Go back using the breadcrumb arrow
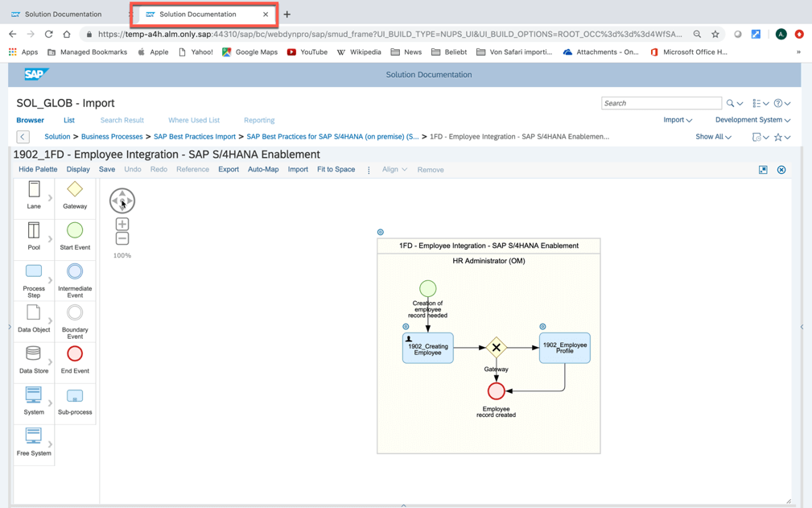This screenshot has height=508, width=812. (23, 137)
